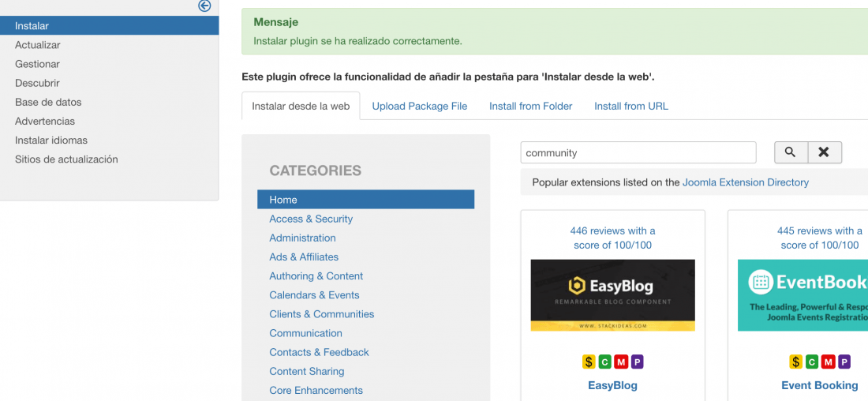The width and height of the screenshot is (868, 401).
Task: Open Descubrir in the sidebar
Action: [37, 83]
